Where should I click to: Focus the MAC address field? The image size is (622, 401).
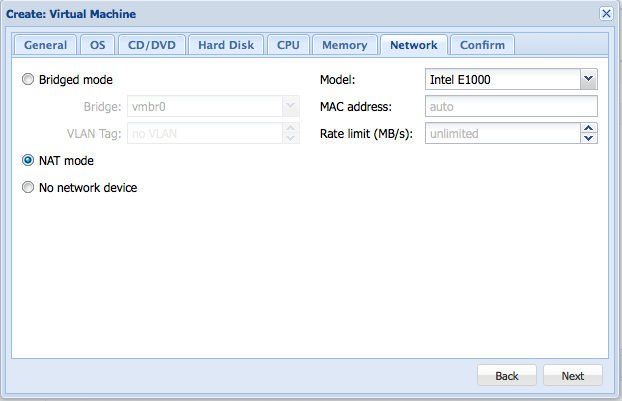[511, 106]
